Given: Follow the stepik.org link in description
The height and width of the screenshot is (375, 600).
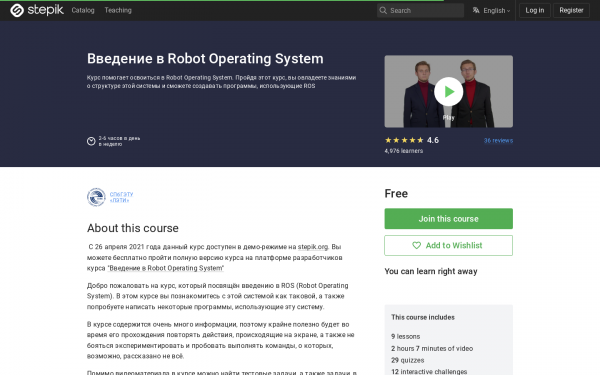Looking at the screenshot, I should click(313, 247).
